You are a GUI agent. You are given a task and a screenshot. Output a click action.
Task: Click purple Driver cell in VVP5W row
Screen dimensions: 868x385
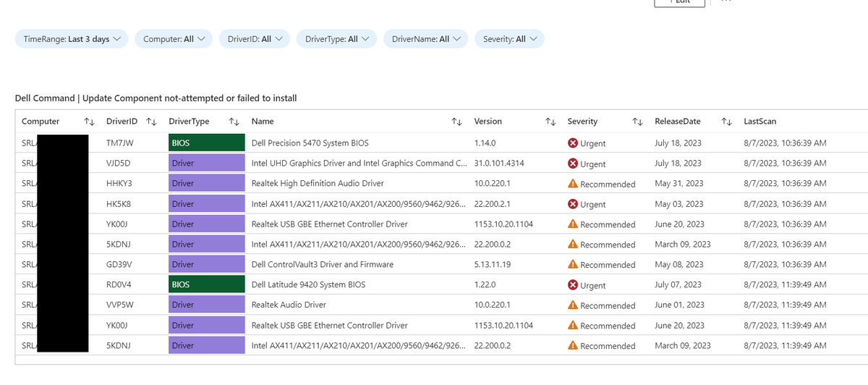tap(206, 305)
